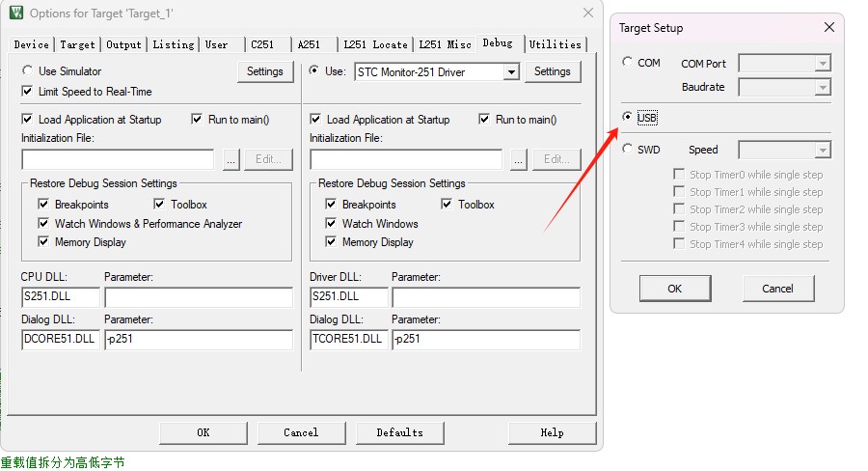Switch to L251 Misc tab
The image size is (868, 471).
[x=445, y=45]
